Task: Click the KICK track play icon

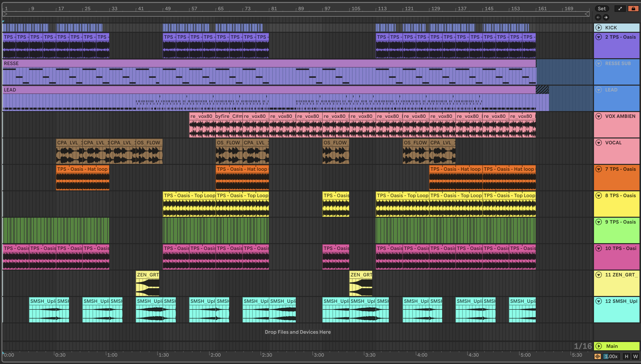Action: pos(598,27)
